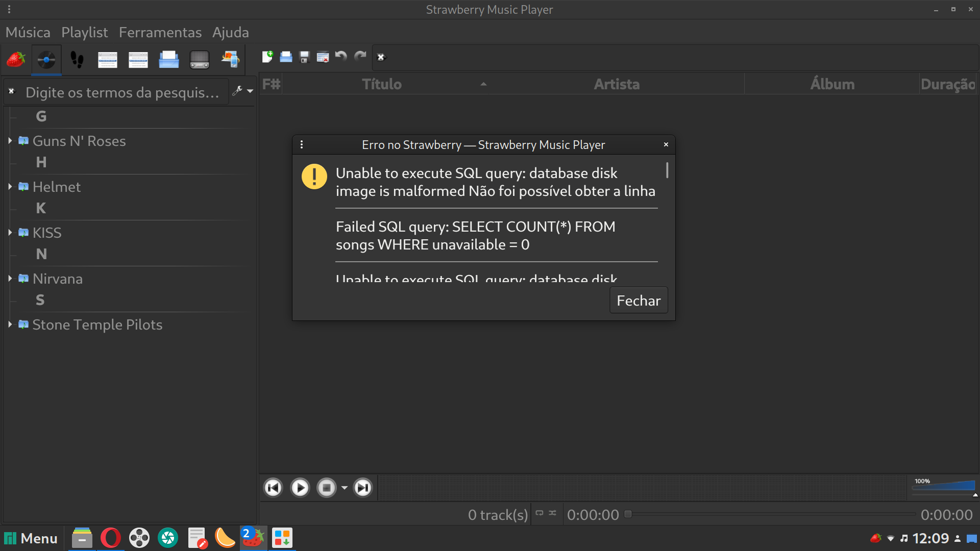Open the network indicator in the tray
This screenshot has width=980, height=551.
[891, 538]
